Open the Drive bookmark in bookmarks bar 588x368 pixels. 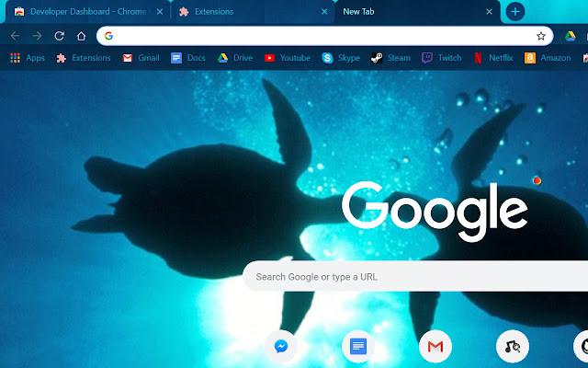point(235,58)
